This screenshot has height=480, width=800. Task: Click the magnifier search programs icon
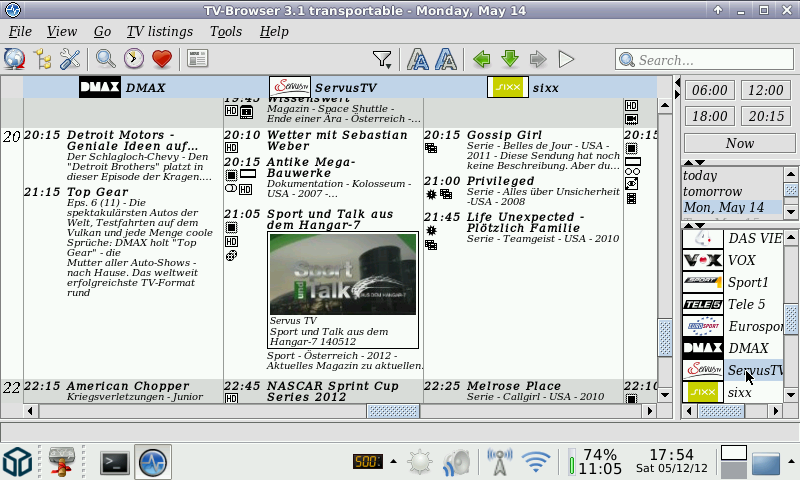105,59
